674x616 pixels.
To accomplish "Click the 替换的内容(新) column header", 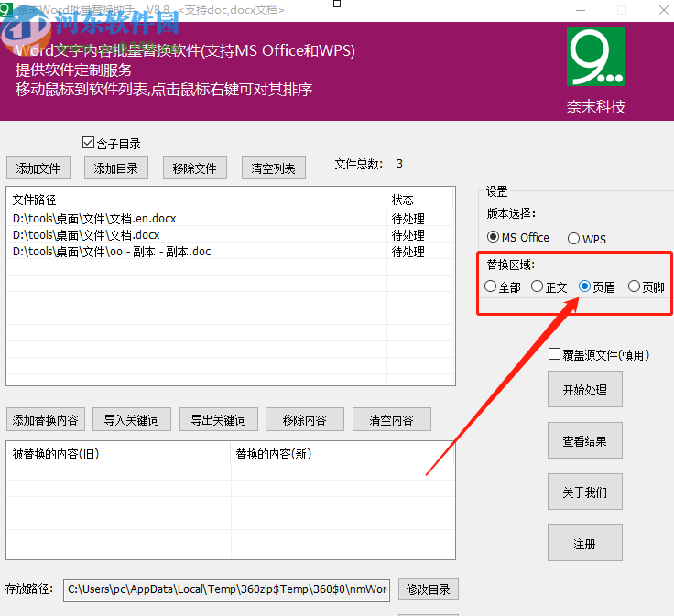I will point(342,454).
